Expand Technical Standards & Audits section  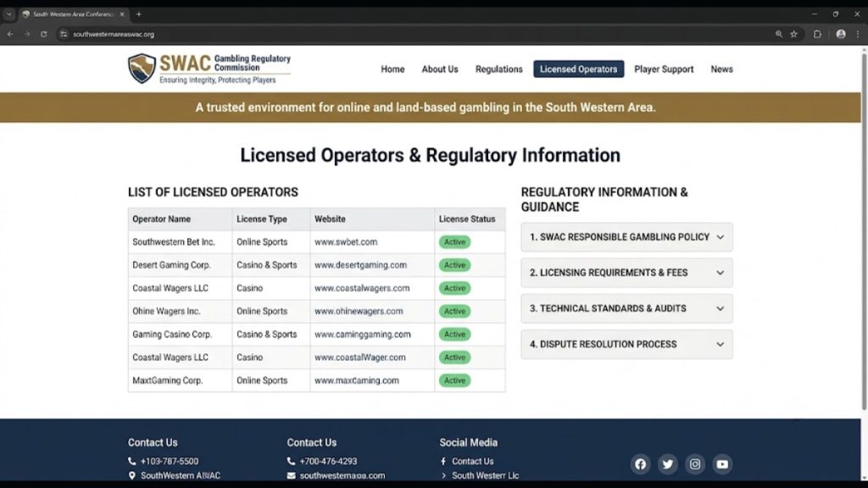coord(626,308)
